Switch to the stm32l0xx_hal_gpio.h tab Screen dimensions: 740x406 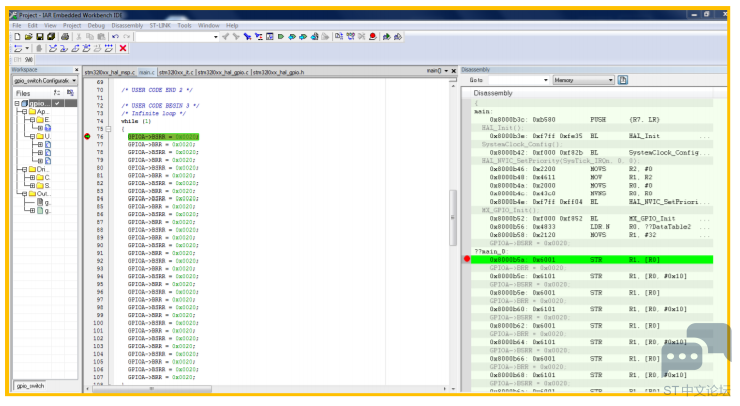[x=278, y=72]
